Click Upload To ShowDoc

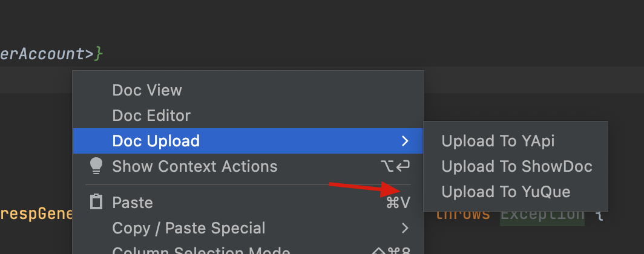click(516, 166)
